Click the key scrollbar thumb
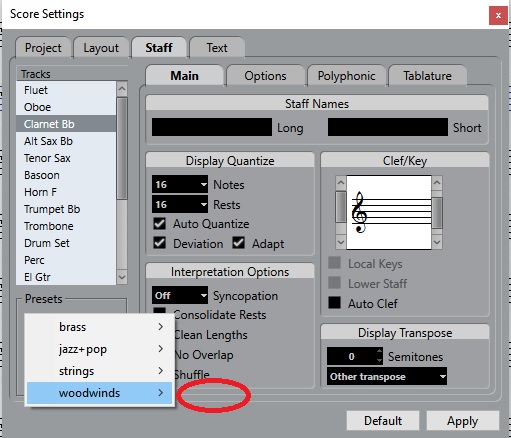The width and height of the screenshot is (511, 438). coord(437,213)
